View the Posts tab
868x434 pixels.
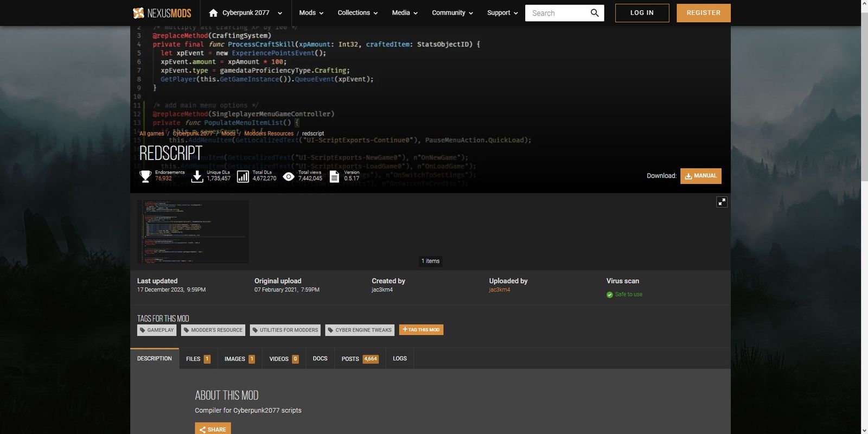click(360, 359)
